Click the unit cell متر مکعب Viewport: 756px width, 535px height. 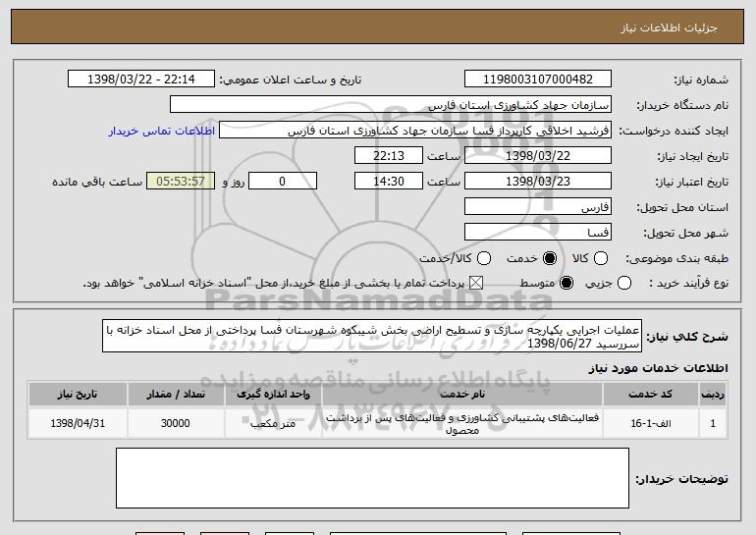pos(273,423)
